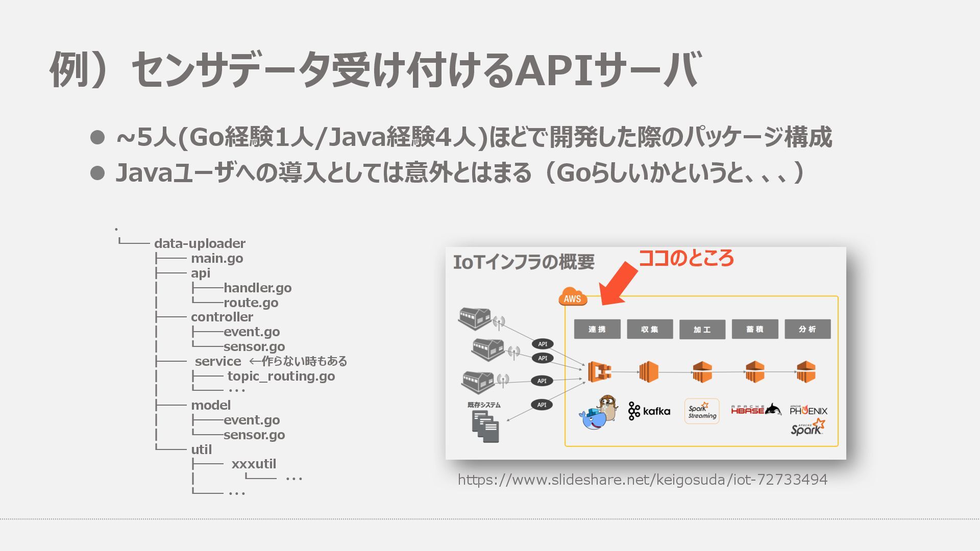Click the Kafka logo
The width and height of the screenshot is (980, 551).
(649, 411)
